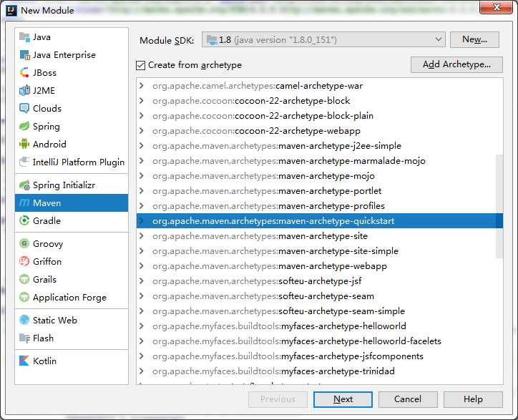Expand cocoon-22-archetype-webapp node
The width and height of the screenshot is (518, 420).
pyautogui.click(x=142, y=130)
